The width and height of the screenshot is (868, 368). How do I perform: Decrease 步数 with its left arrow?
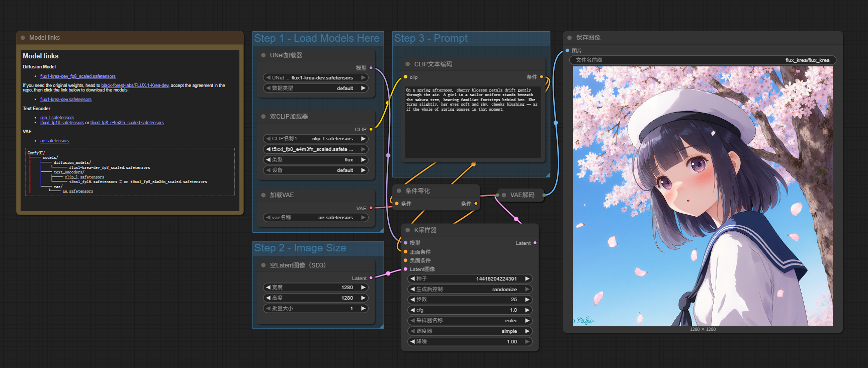pos(412,300)
